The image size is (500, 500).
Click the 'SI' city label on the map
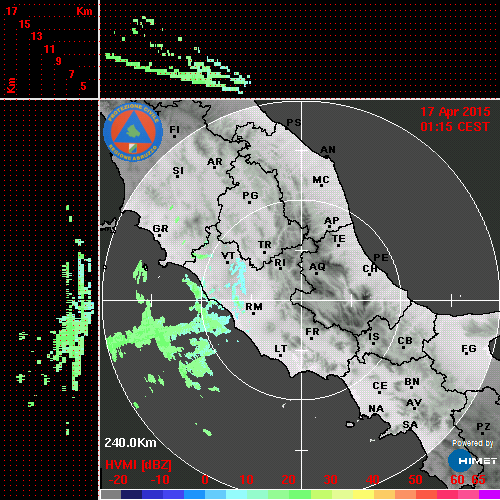point(178,171)
